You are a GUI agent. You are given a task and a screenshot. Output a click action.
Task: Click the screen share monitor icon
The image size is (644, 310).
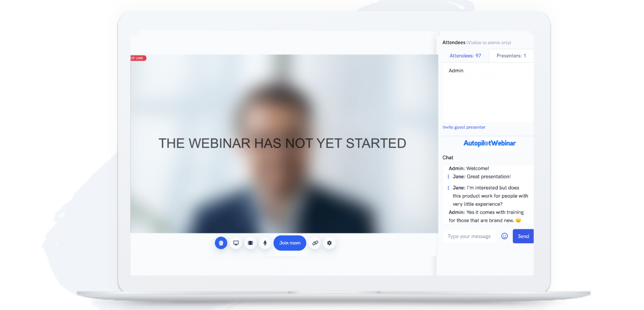coord(236,243)
